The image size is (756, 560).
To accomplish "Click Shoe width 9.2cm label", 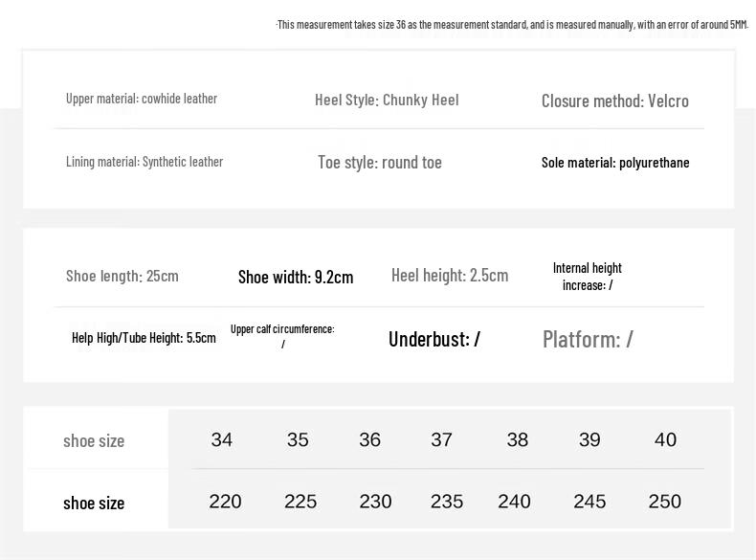I will [x=296, y=277].
